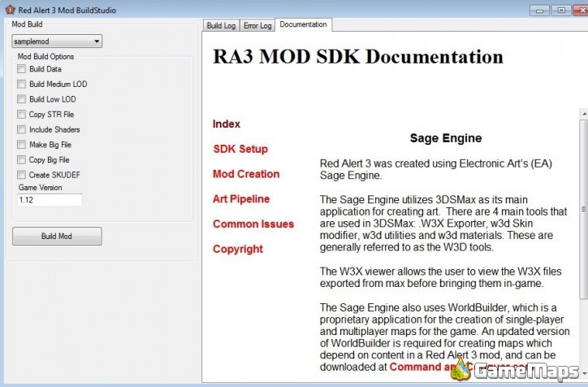588x387 pixels.
Task: Enable the Copy STR File checkbox
Action: pyautogui.click(x=21, y=114)
